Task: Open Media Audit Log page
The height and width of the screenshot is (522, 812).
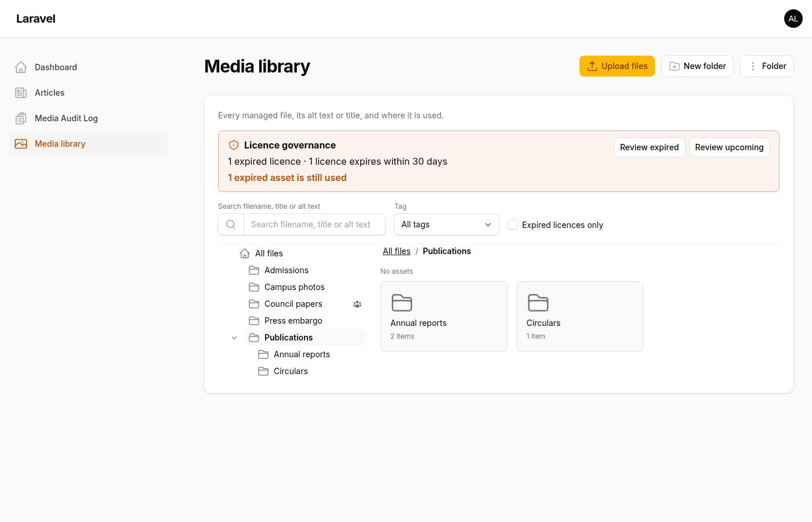Action: pos(88,118)
